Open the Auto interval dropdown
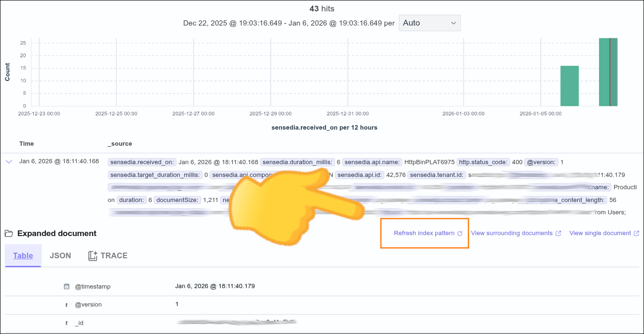The height and width of the screenshot is (334, 644). (x=429, y=23)
